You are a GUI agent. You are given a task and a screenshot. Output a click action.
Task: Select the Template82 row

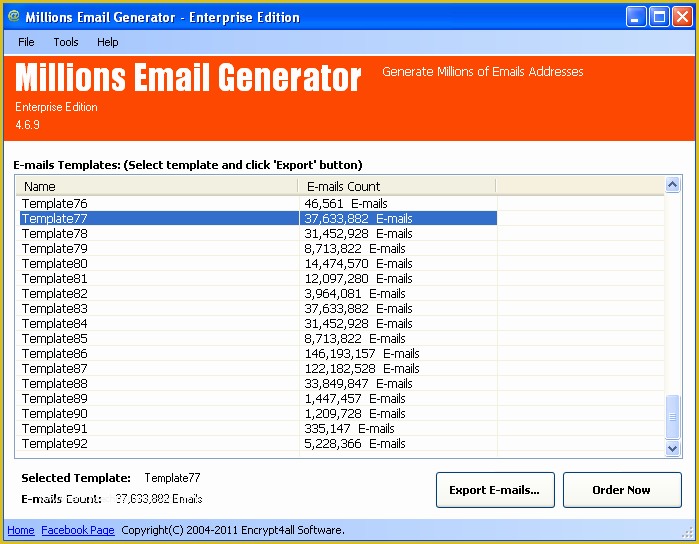click(259, 293)
